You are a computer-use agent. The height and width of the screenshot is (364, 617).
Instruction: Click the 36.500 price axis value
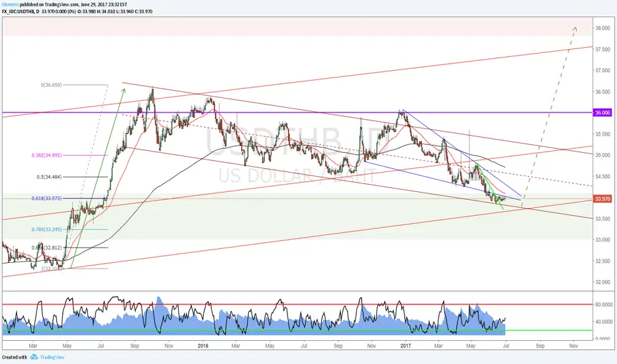tap(602, 92)
